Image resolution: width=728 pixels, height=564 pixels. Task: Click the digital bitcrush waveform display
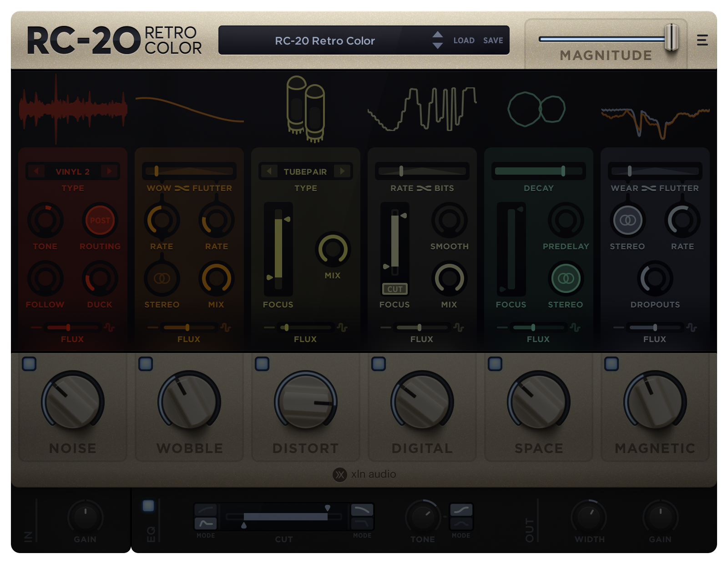tap(422, 109)
